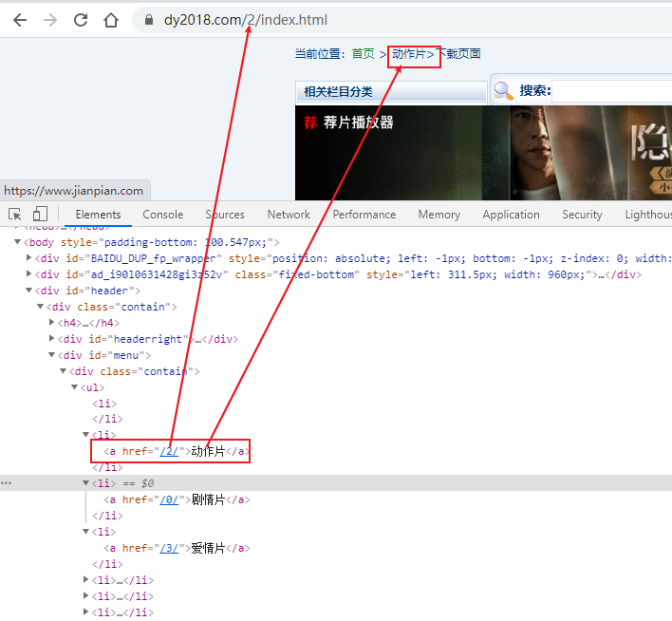Collapse the first div class contain node
The height and width of the screenshot is (621, 672).
tap(40, 307)
